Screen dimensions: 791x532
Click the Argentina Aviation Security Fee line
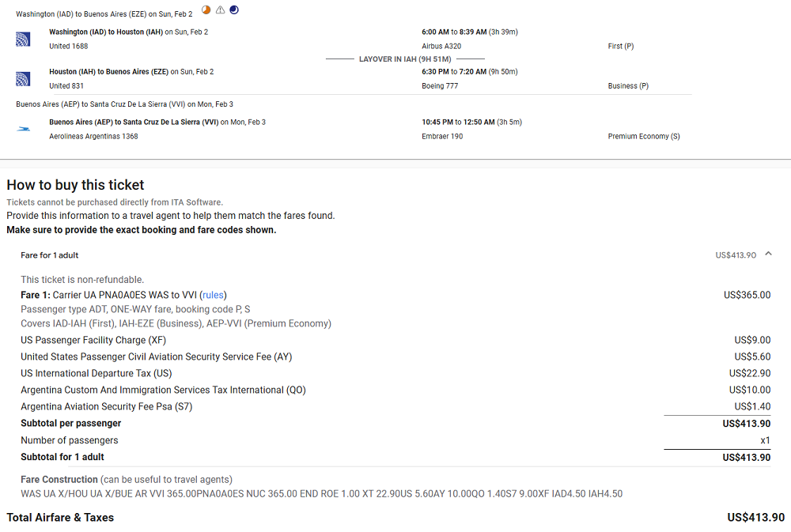pyautogui.click(x=106, y=406)
